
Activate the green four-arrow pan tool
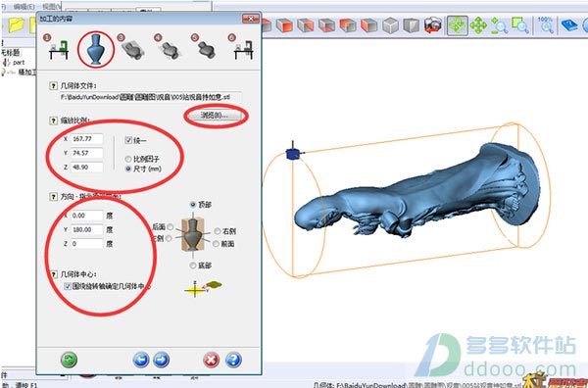coord(478,25)
